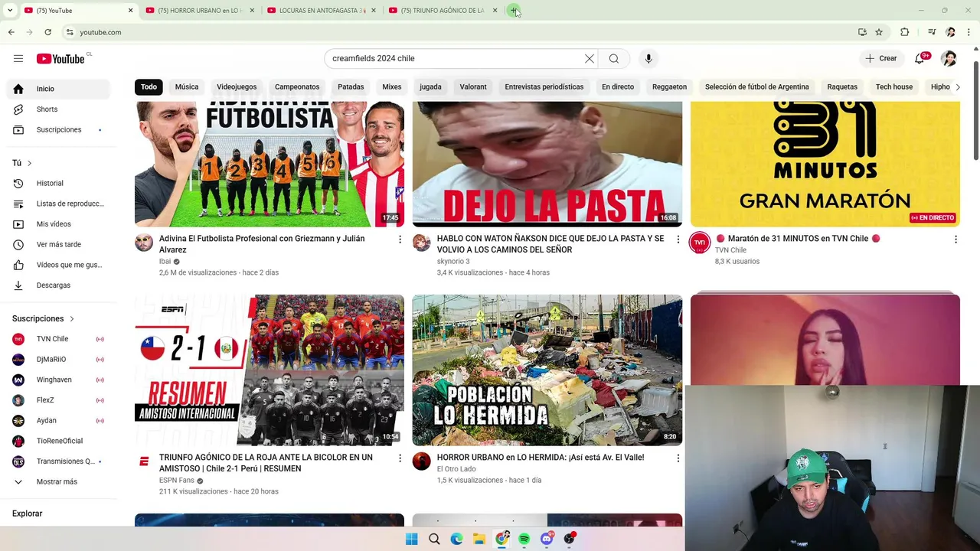The image size is (980, 551).
Task: Close the HORROR URBANO browser tab
Action: (x=252, y=11)
